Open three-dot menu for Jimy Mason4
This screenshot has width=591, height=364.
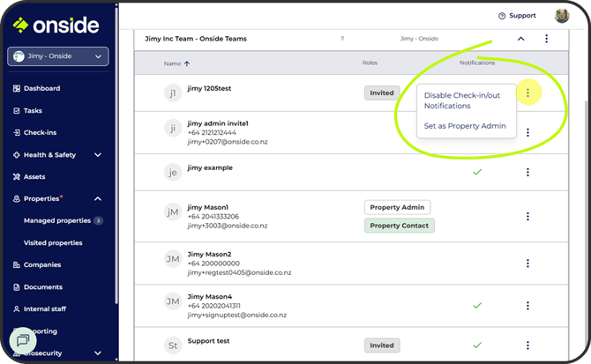(x=527, y=306)
